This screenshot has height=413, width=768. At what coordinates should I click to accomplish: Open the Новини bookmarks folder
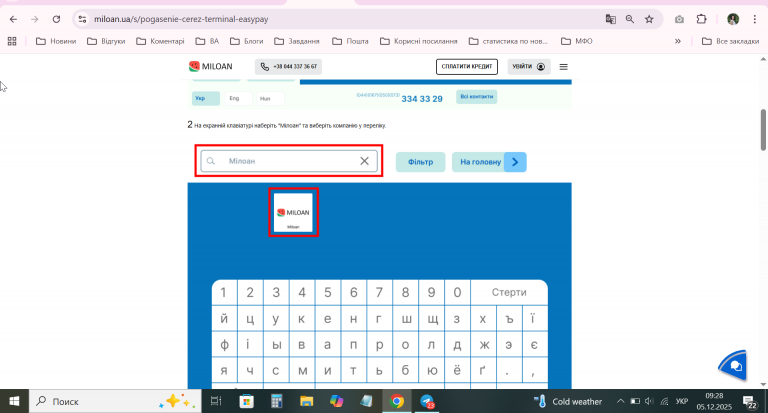click(x=56, y=41)
